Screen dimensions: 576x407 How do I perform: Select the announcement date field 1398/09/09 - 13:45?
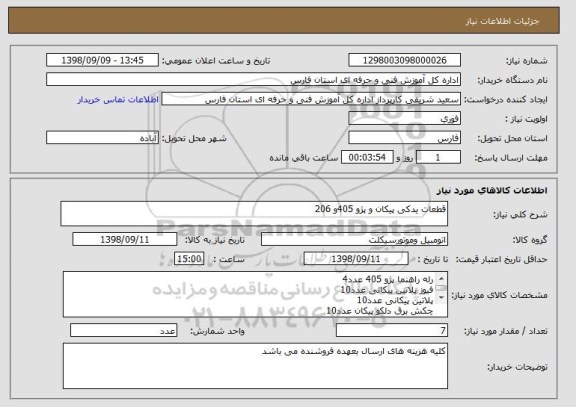102,60
